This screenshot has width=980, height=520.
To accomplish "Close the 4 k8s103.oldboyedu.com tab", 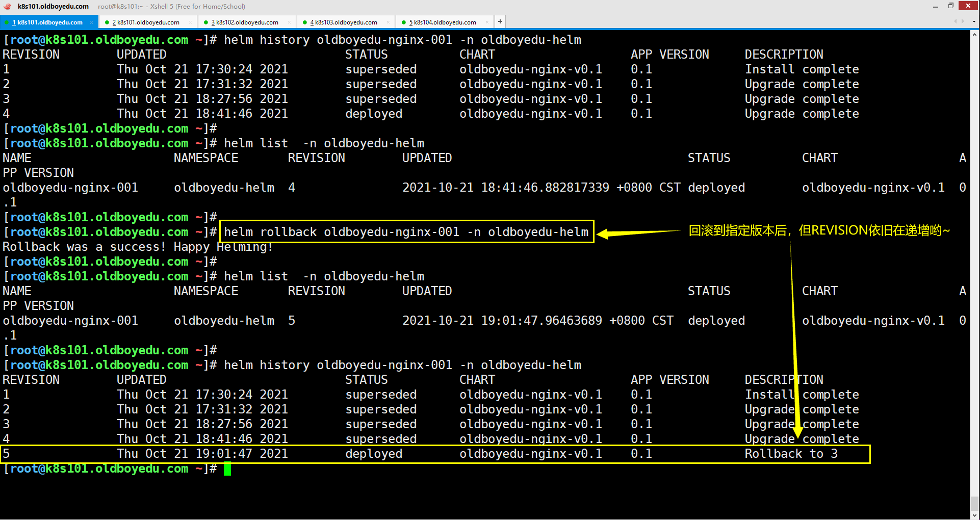I will pyautogui.click(x=388, y=22).
